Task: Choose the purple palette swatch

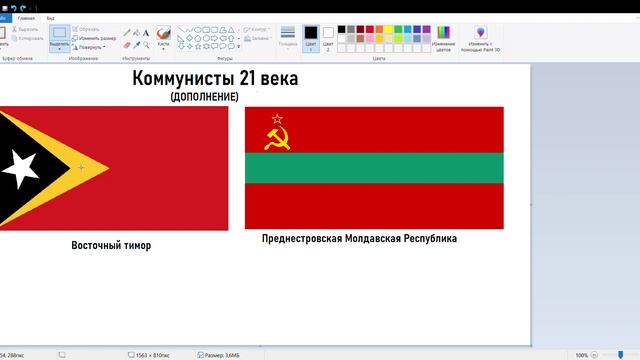Action: click(426, 29)
